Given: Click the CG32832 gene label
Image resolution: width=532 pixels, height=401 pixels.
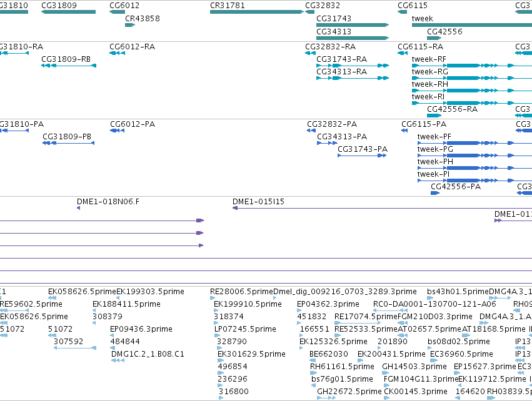Looking at the screenshot, I should point(323,6).
